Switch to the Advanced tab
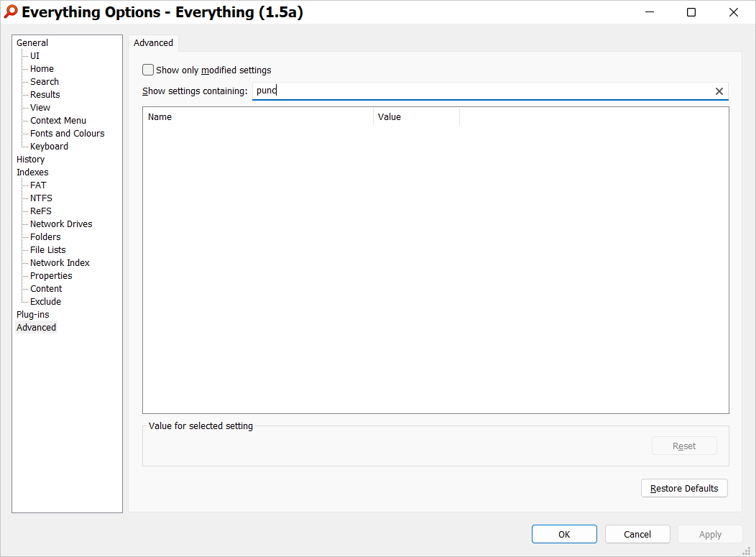The height and width of the screenshot is (557, 756). [x=153, y=43]
